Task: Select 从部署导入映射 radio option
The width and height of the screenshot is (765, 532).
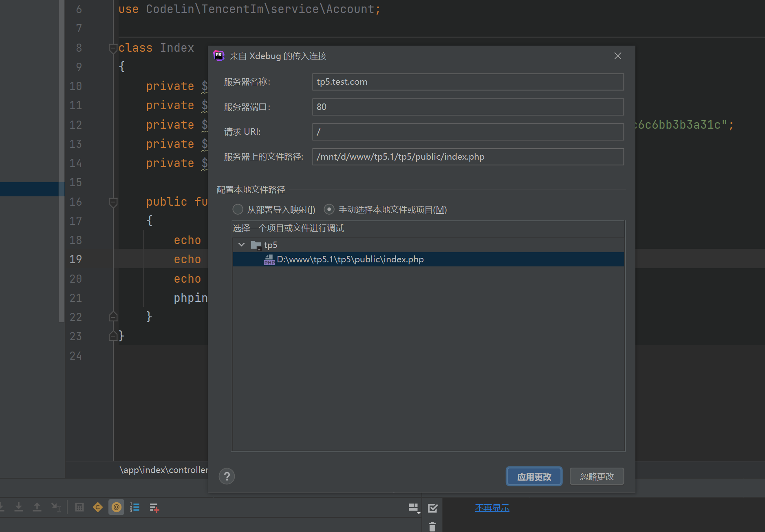Action: (238, 209)
